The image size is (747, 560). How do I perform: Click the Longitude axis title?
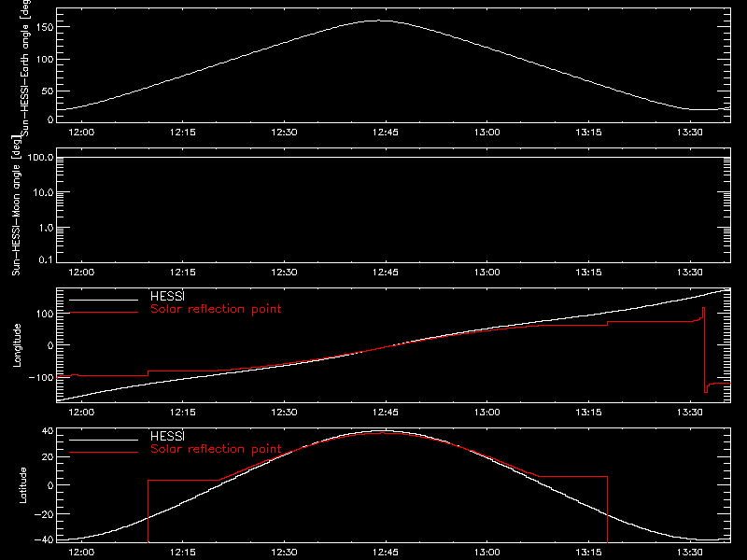tap(17, 345)
